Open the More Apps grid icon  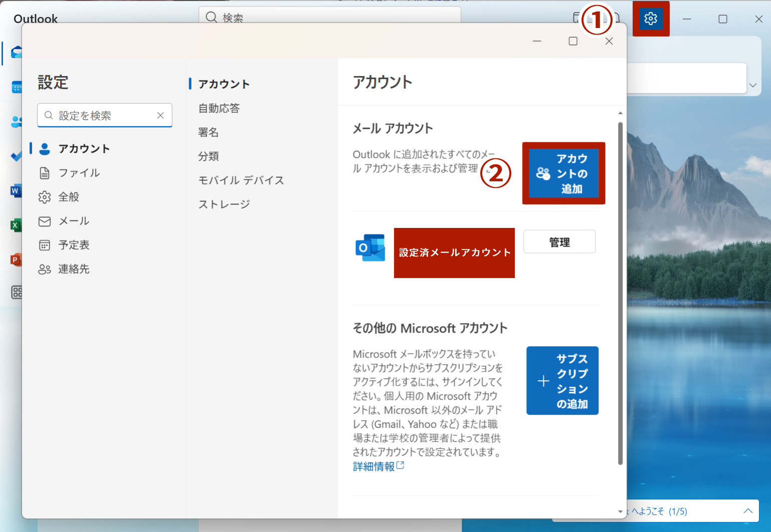click(17, 293)
